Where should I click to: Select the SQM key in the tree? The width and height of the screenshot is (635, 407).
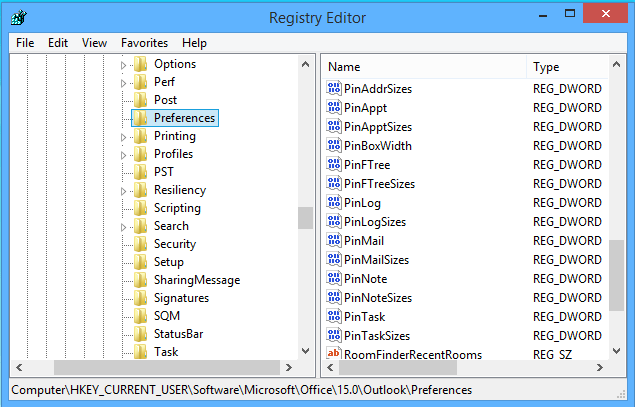(167, 316)
